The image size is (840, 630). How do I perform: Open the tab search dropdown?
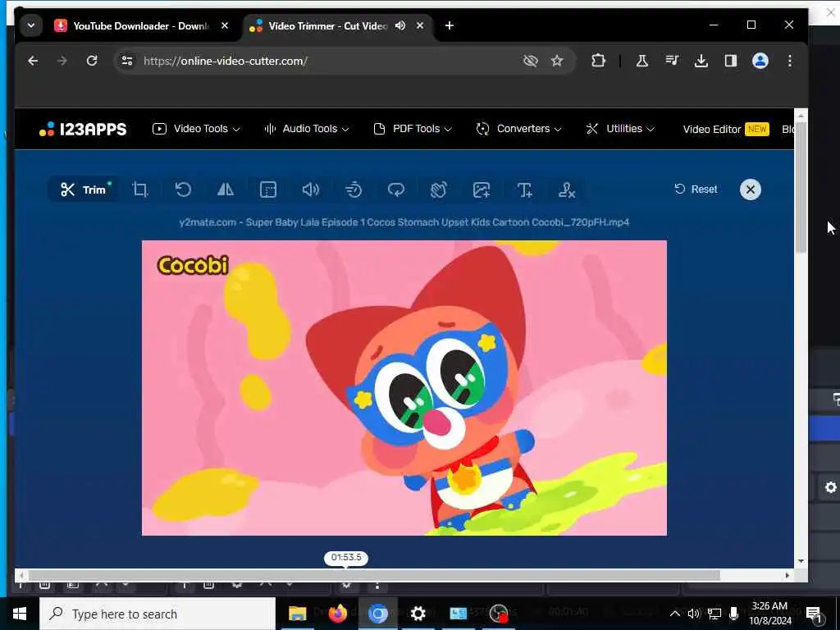(31, 25)
